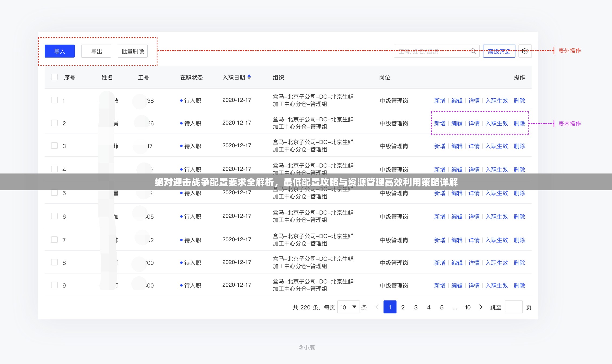Click the 工号 column header
This screenshot has height=364, width=612.
(143, 77)
